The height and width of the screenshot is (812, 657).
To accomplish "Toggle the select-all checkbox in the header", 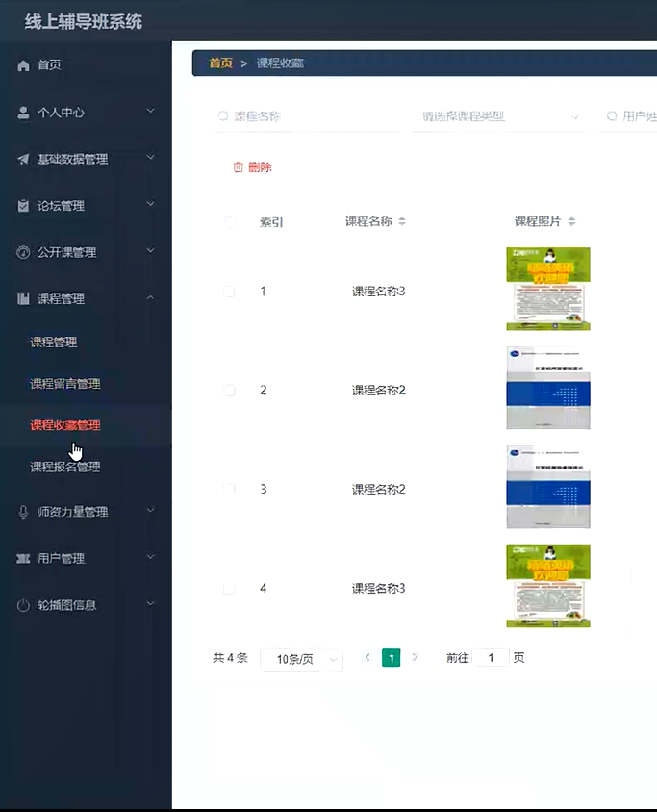I will (x=230, y=222).
